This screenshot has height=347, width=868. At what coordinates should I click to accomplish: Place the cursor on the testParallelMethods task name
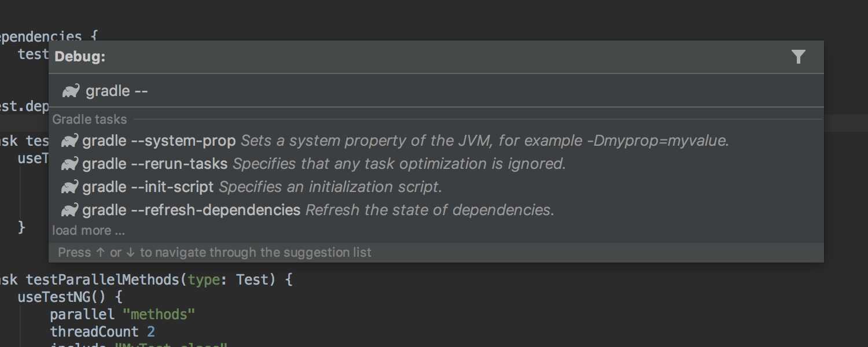click(x=103, y=280)
